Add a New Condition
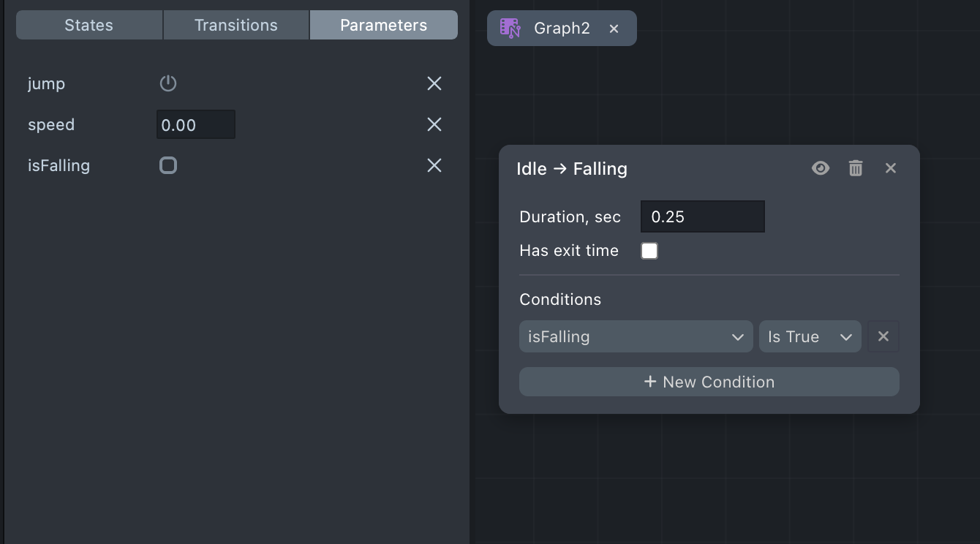This screenshot has height=544, width=980. click(x=709, y=382)
